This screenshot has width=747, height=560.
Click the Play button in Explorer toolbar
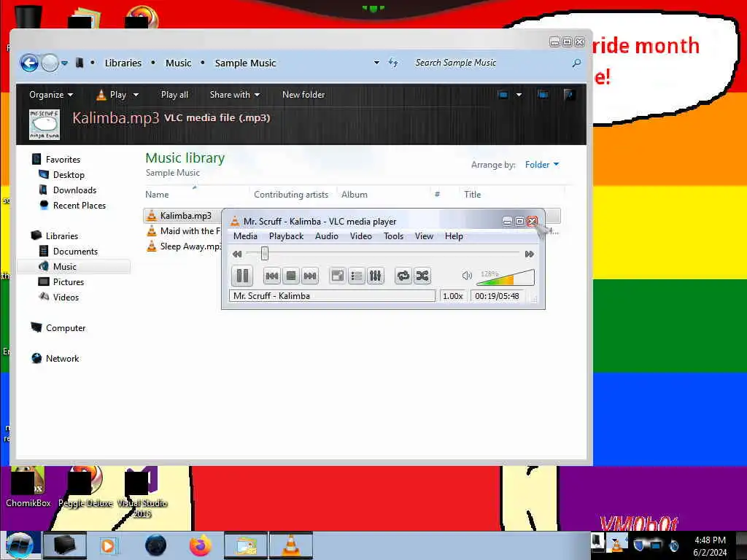click(x=112, y=95)
